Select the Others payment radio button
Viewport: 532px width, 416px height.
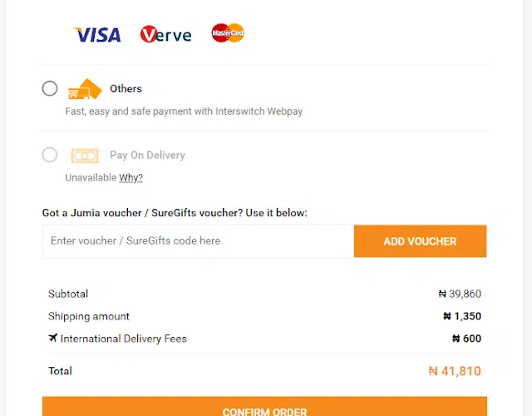tap(50, 88)
